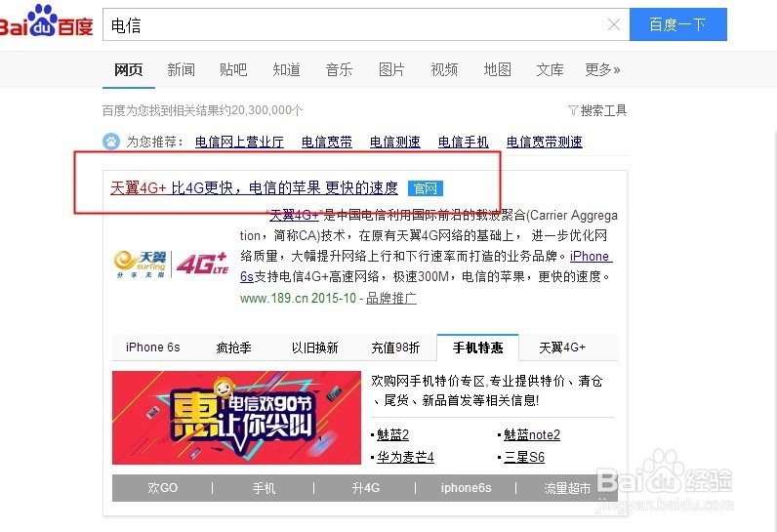
Task: Select the 充值98折 tab
Action: click(x=395, y=348)
